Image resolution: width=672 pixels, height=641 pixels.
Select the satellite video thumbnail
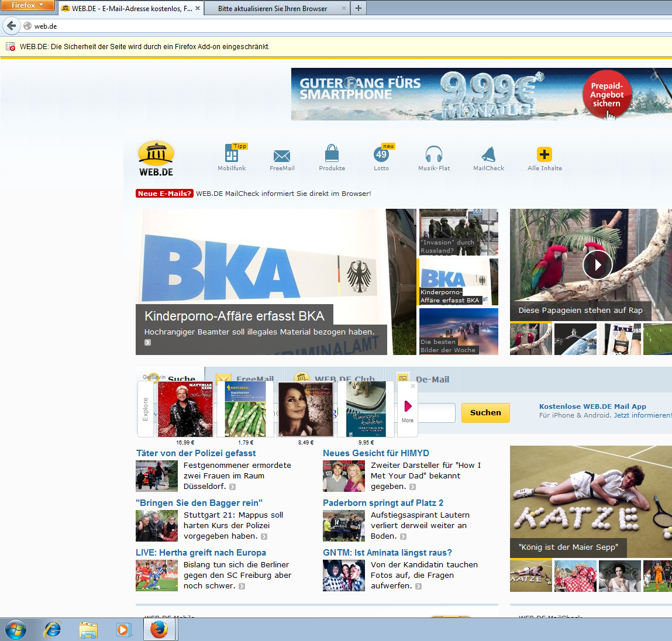[x=575, y=339]
